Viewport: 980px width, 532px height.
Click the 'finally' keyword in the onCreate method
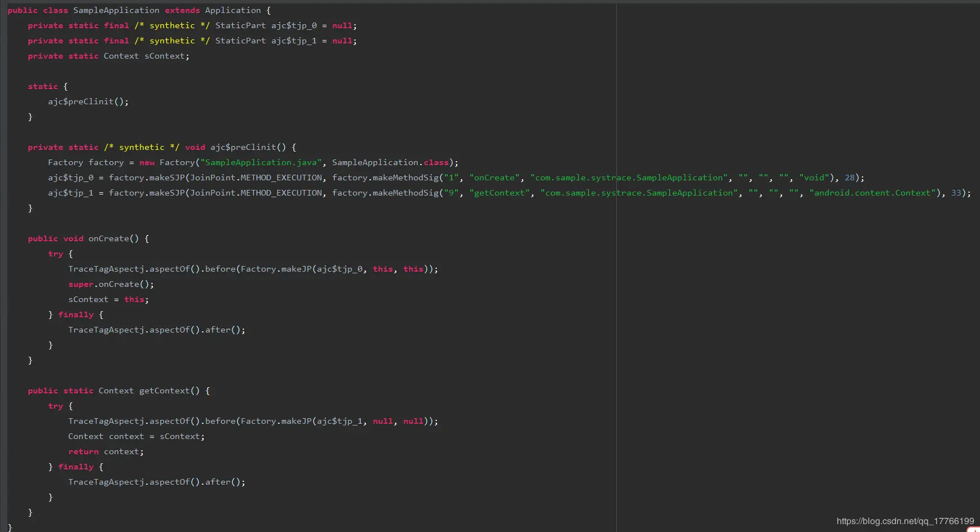pyautogui.click(x=76, y=314)
